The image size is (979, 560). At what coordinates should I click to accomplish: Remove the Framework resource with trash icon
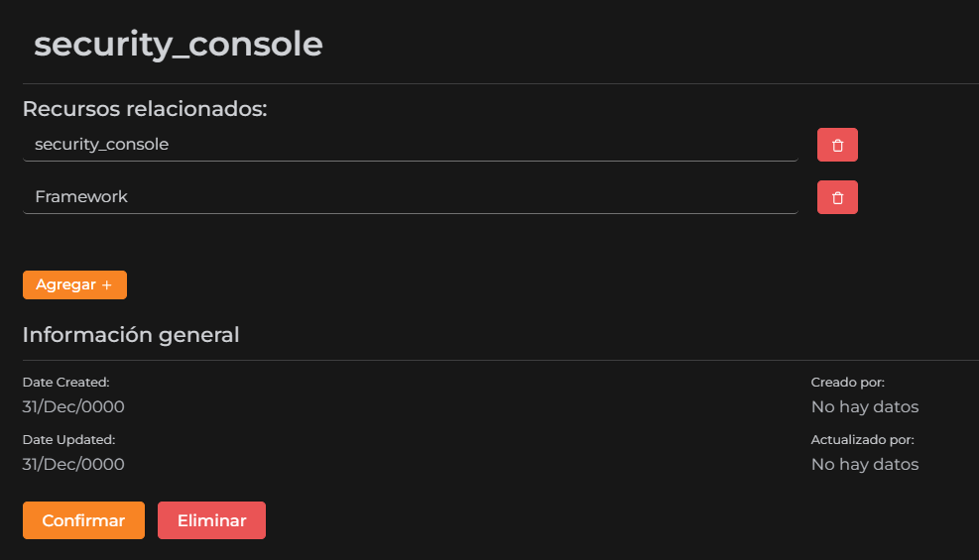point(837,197)
